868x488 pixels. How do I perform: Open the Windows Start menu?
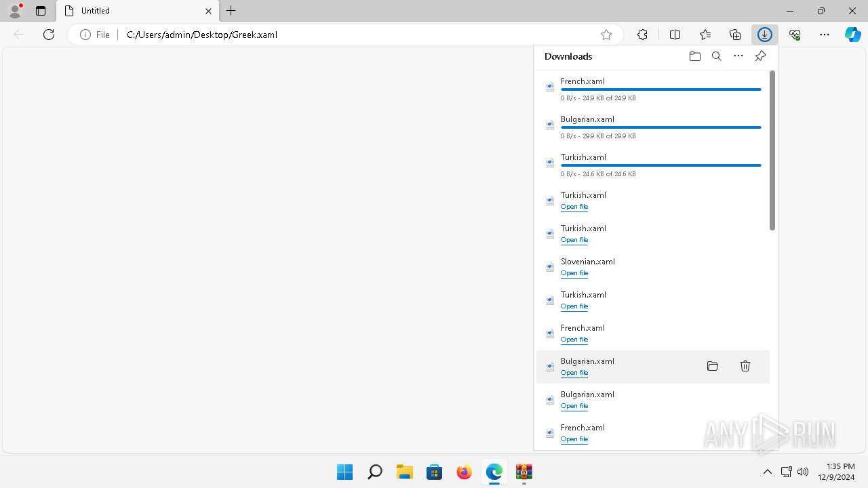click(x=344, y=472)
